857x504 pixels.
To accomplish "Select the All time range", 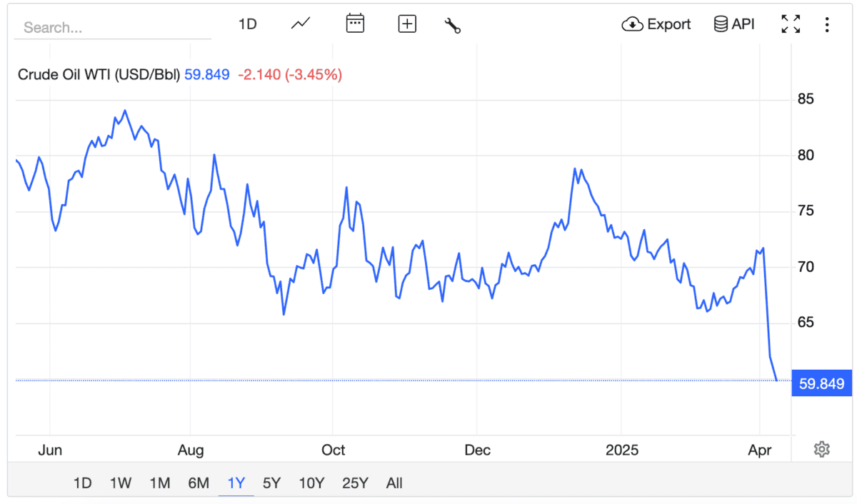I will click(394, 483).
